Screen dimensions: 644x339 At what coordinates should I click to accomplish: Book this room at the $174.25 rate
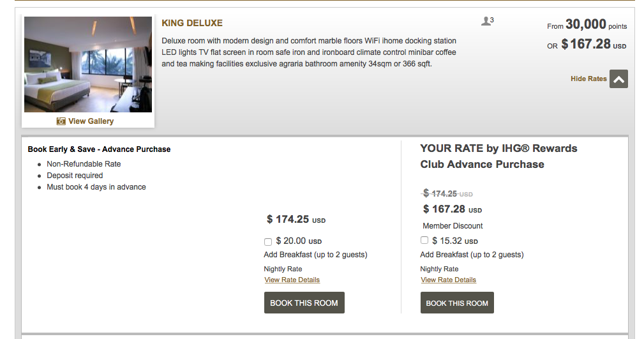(304, 303)
